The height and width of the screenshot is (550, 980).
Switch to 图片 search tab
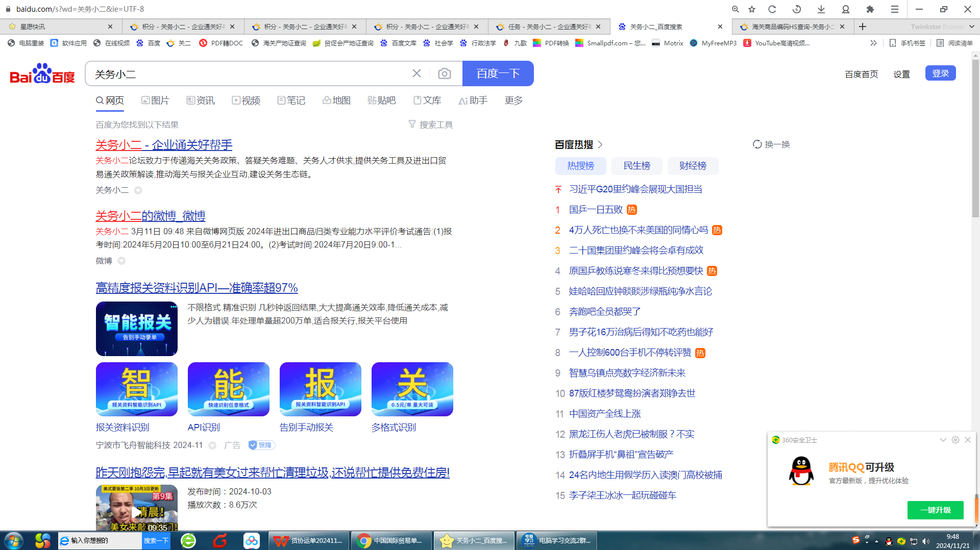click(x=155, y=101)
